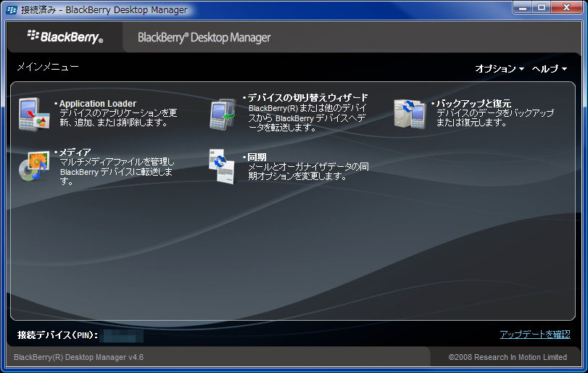This screenshot has width=588, height=373.
Task: Click the メインメニュー label
Action: (47, 67)
